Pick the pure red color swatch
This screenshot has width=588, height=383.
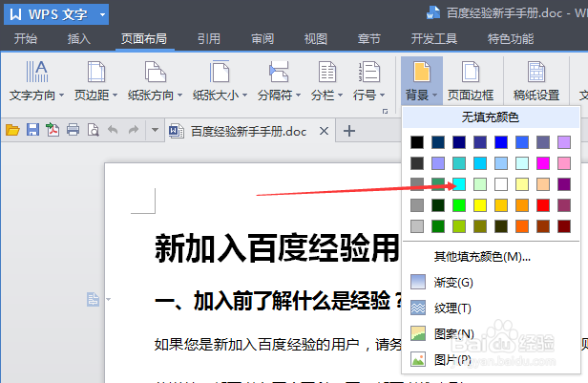(543, 205)
